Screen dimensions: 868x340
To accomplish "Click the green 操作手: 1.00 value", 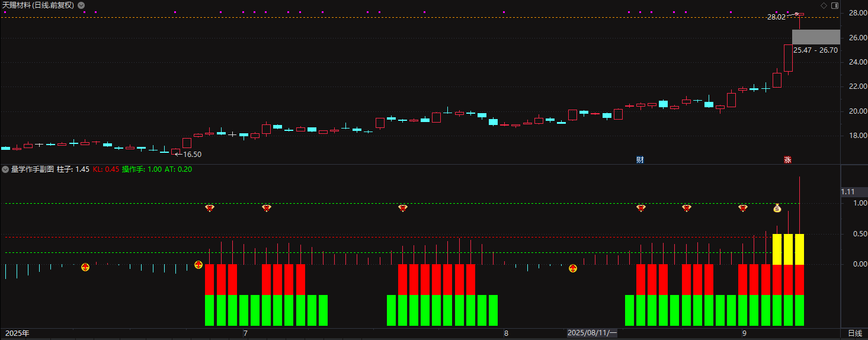I will click(142, 169).
